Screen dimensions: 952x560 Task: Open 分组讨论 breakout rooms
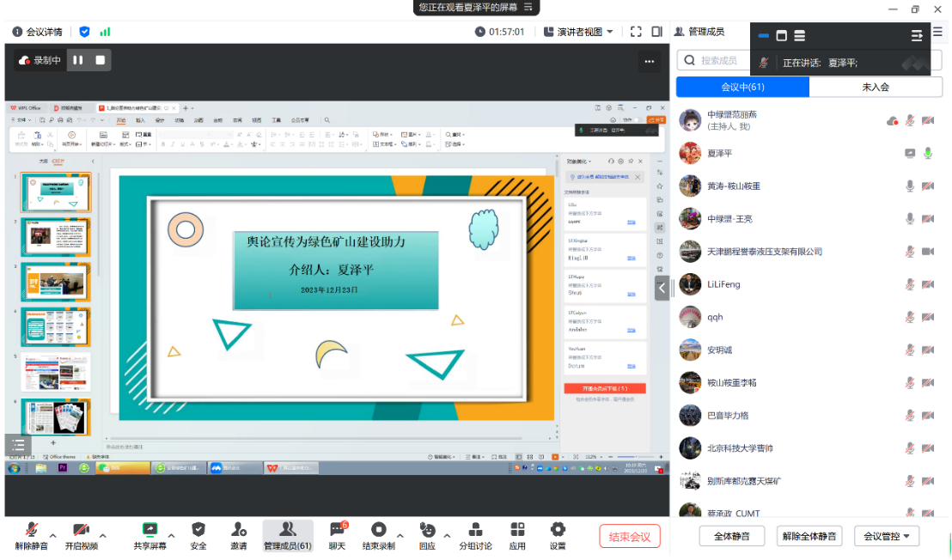tap(475, 530)
